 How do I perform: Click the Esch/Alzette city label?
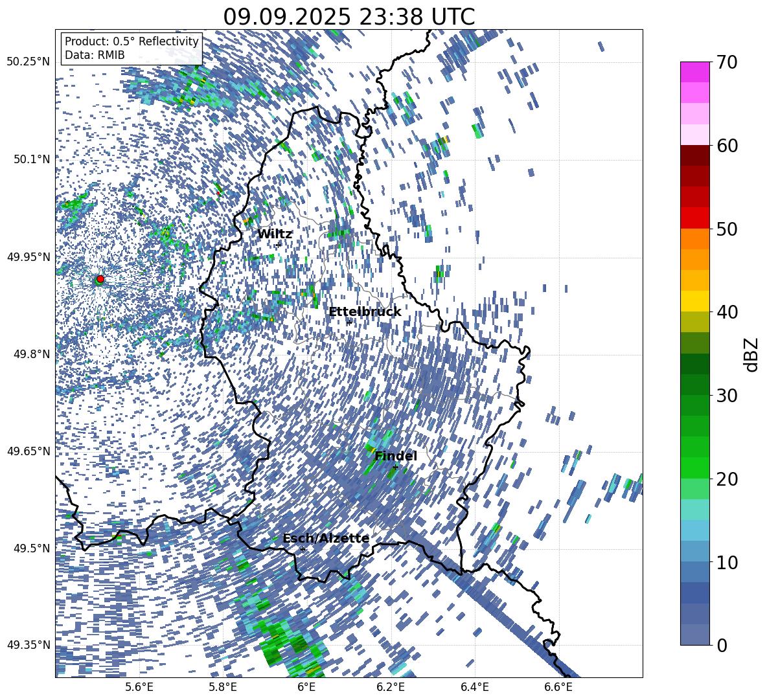click(x=326, y=538)
